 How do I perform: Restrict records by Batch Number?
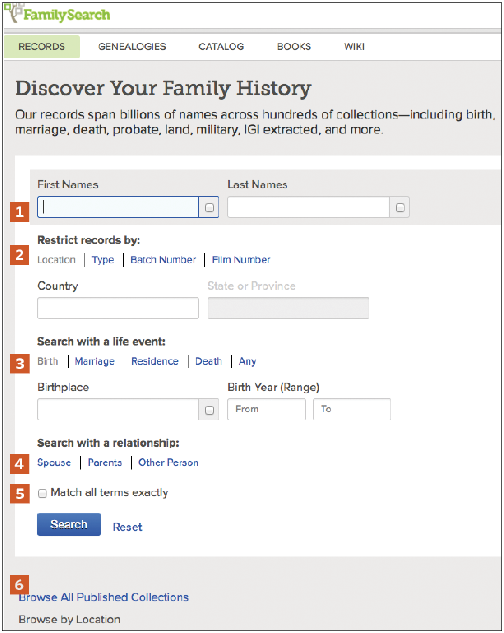coord(163,260)
